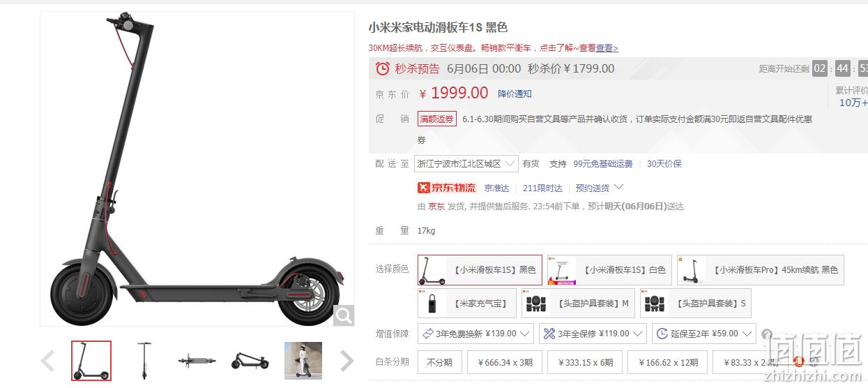The height and width of the screenshot is (388, 868).
Task: Open the 99元免基础运费 link
Action: 603,164
